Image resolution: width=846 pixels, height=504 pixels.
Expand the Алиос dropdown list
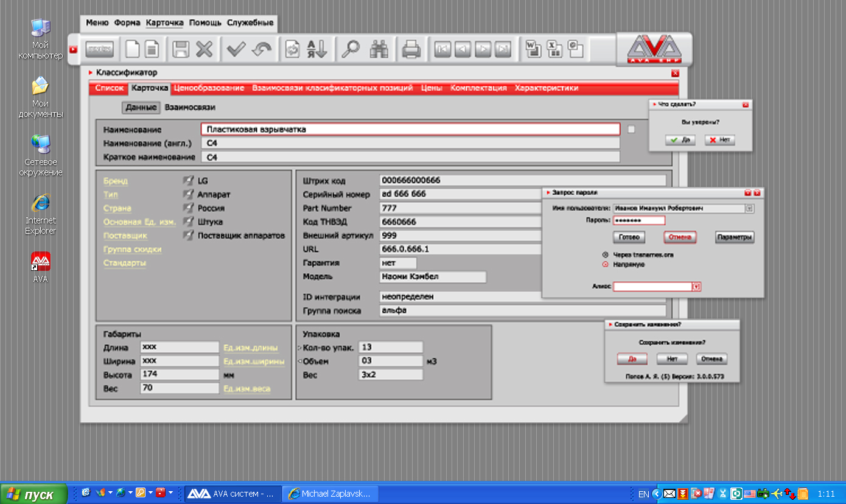pos(696,287)
